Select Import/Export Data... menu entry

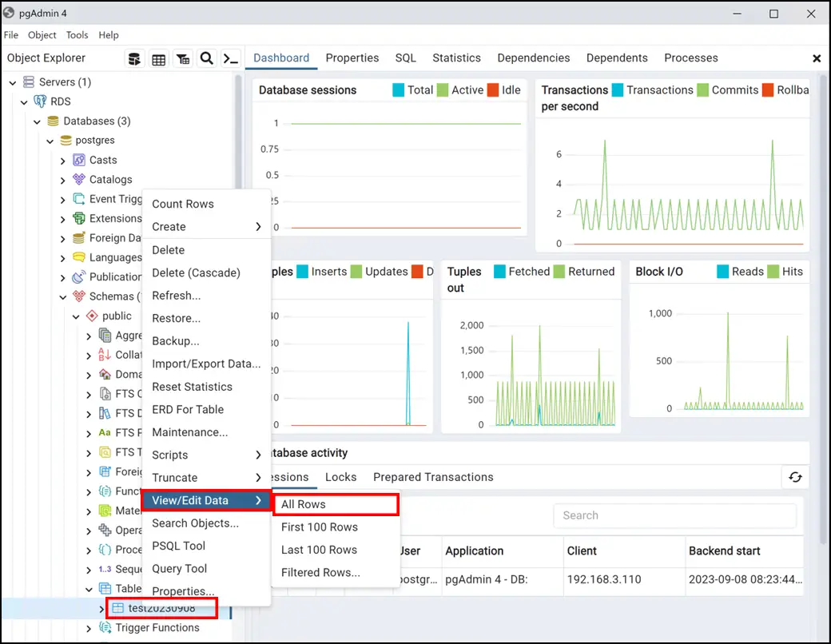(207, 364)
